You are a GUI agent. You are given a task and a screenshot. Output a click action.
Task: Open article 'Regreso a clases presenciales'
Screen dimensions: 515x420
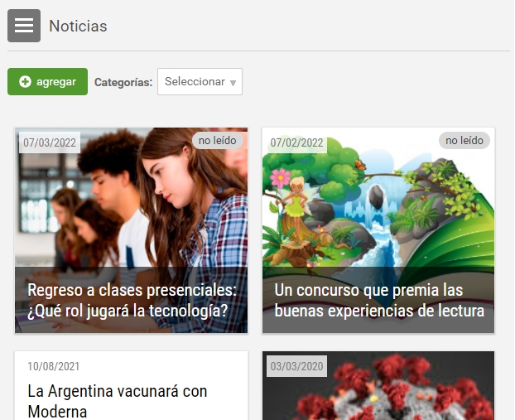(x=132, y=301)
